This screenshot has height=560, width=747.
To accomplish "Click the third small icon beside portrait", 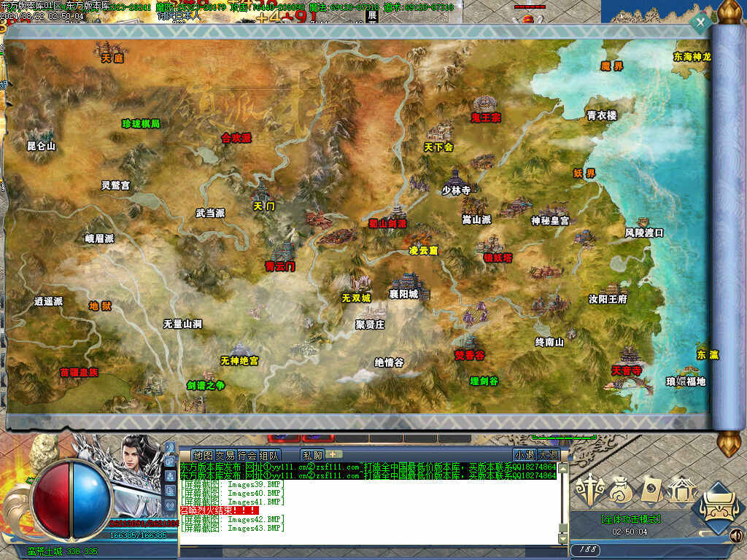I will coord(170,475).
